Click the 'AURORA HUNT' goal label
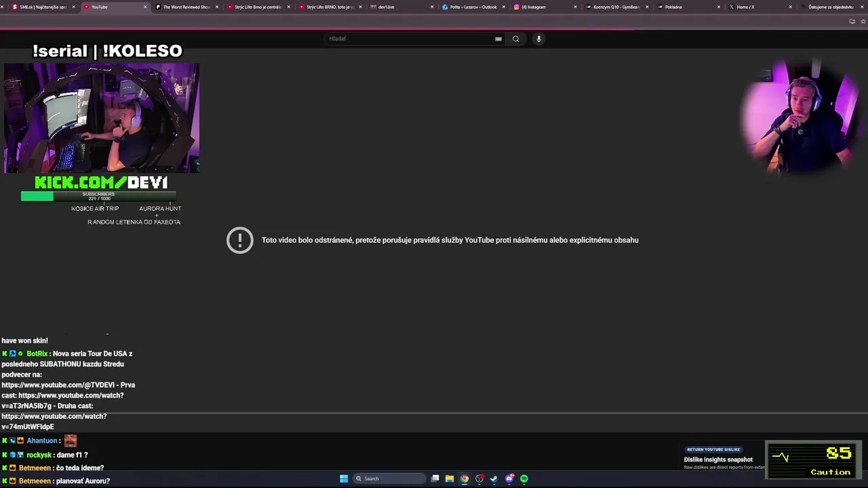Screen dimensions: 868x488 [x=160, y=209]
